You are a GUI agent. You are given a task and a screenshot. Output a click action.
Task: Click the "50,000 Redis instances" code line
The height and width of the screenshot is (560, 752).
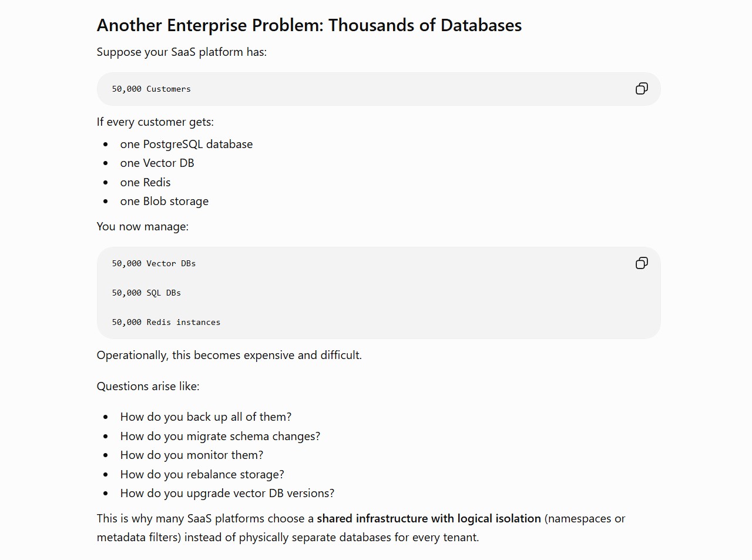point(166,323)
